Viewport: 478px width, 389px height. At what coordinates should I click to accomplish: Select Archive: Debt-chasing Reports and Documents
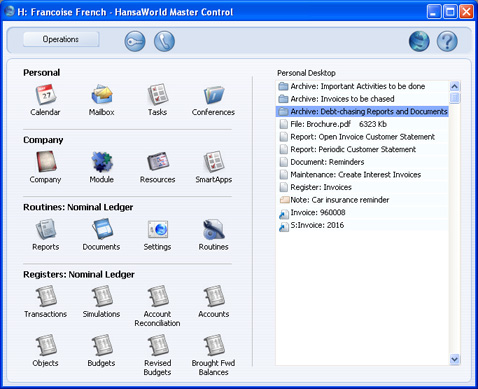pyautogui.click(x=363, y=112)
